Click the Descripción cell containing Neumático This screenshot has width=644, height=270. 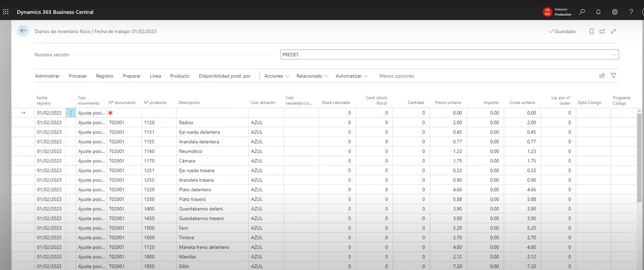coord(190,151)
